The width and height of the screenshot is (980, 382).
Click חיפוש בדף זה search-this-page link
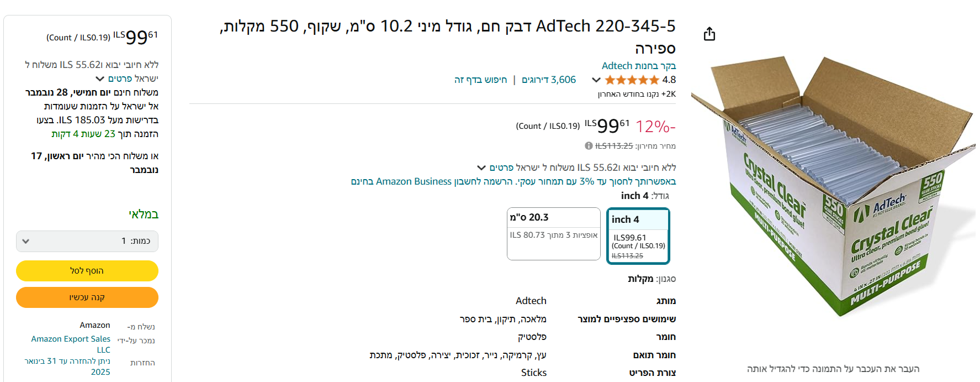pos(480,80)
